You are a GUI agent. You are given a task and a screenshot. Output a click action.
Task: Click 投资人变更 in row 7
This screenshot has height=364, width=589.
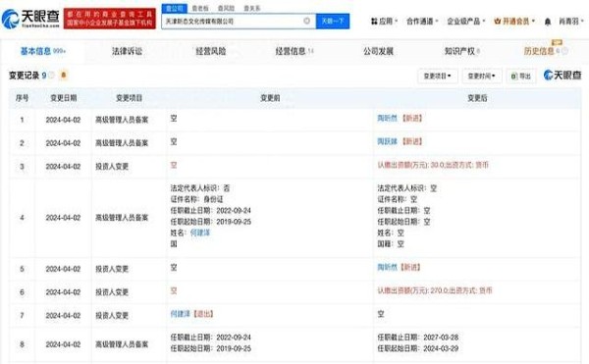[112, 316]
